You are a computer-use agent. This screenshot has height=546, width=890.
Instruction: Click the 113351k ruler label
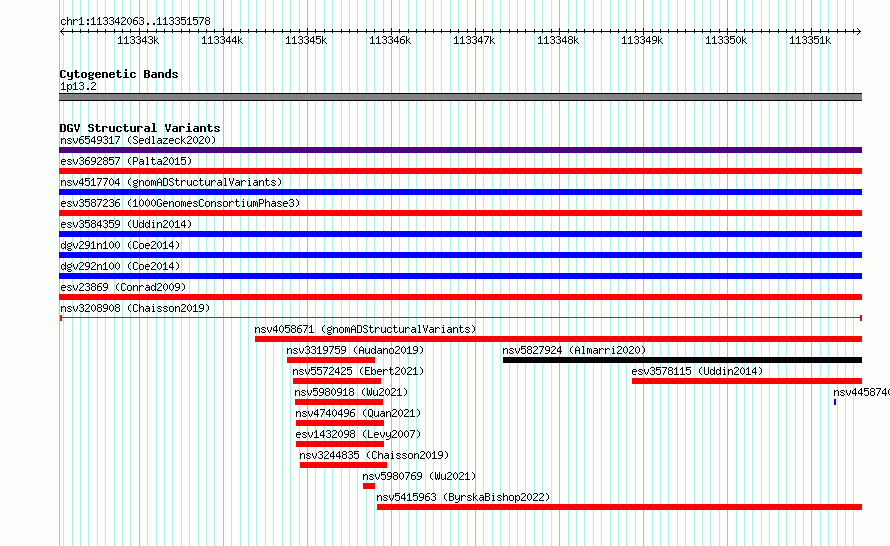point(810,40)
